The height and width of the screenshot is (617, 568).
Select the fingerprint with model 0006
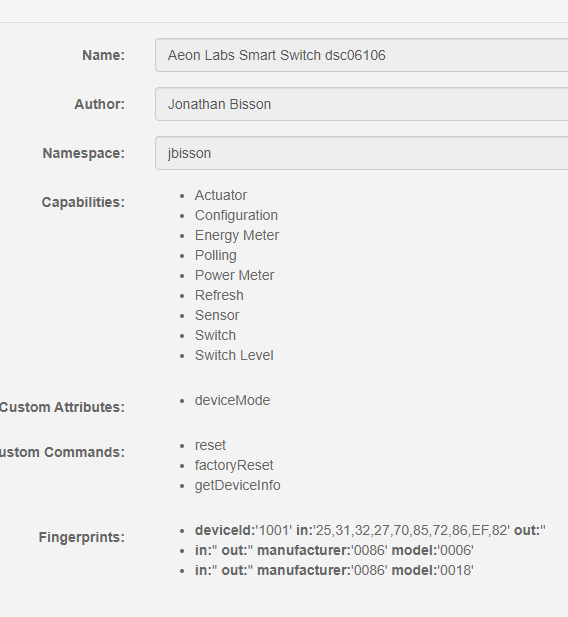[334, 550]
